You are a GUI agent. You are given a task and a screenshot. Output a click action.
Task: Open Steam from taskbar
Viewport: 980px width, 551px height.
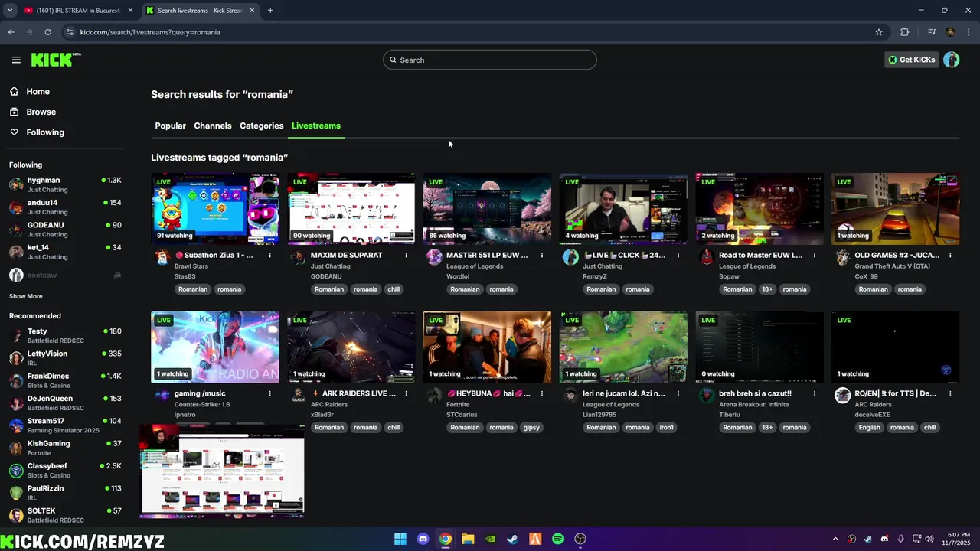[512, 539]
